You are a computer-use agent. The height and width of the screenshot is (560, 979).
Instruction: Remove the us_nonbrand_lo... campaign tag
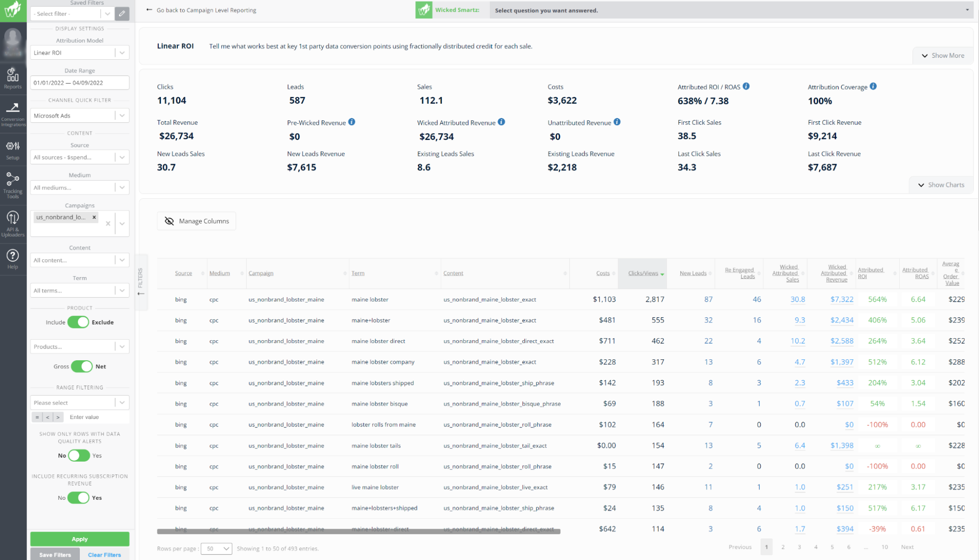[94, 217]
